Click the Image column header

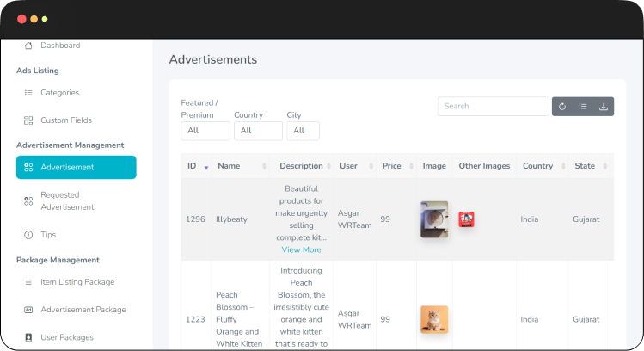tap(434, 166)
